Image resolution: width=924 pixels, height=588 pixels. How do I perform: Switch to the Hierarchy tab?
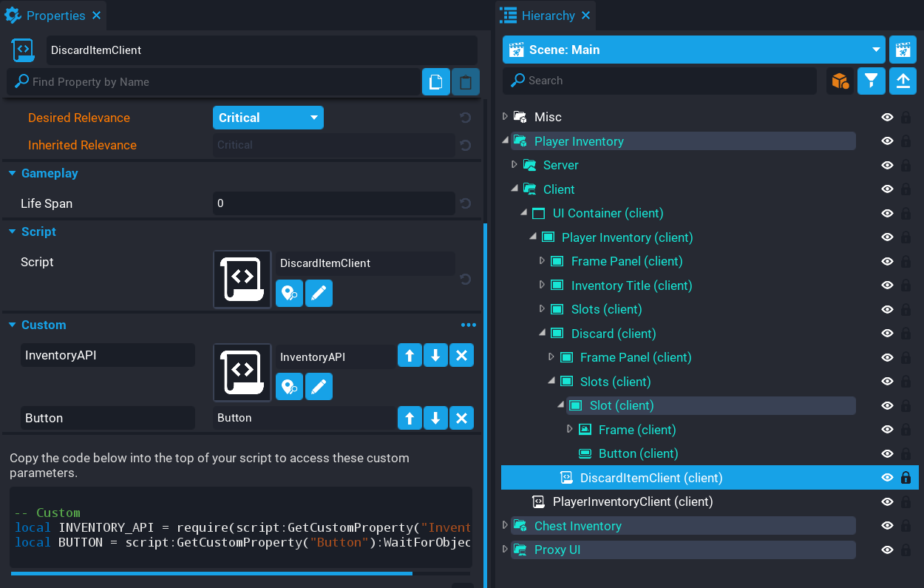(x=547, y=16)
